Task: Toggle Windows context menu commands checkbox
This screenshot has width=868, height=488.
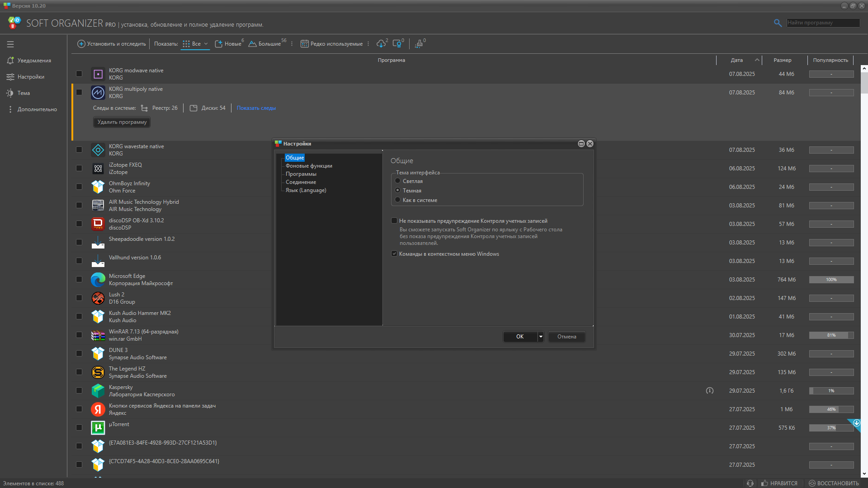Action: [x=394, y=253]
